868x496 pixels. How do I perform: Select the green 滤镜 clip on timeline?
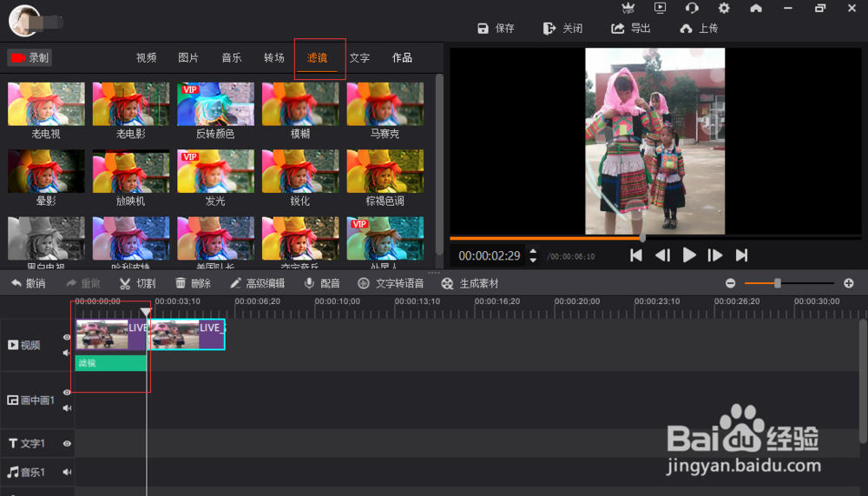(111, 363)
